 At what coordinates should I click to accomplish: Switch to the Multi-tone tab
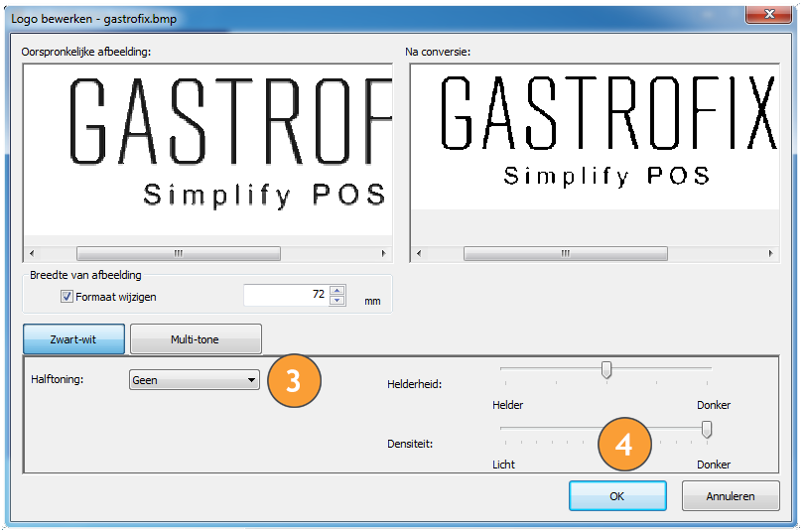(195, 339)
